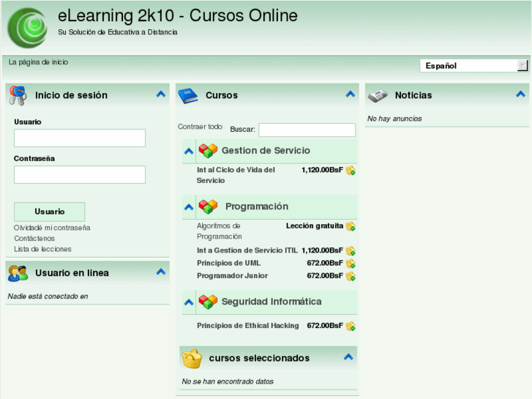Open course Programador Junior
This screenshot has width=532, height=399.
[233, 276]
